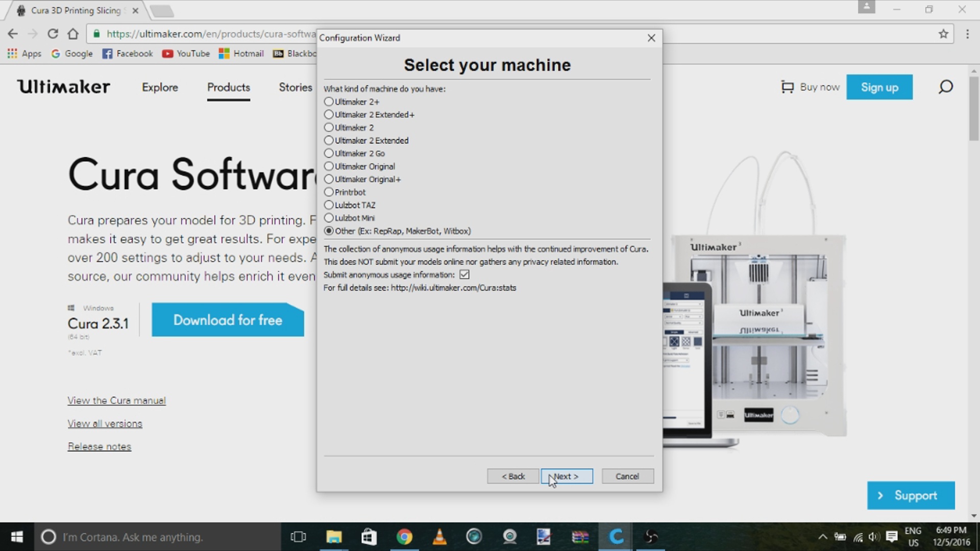Click the View the Cura manual link
The image size is (980, 551).
pos(116,400)
